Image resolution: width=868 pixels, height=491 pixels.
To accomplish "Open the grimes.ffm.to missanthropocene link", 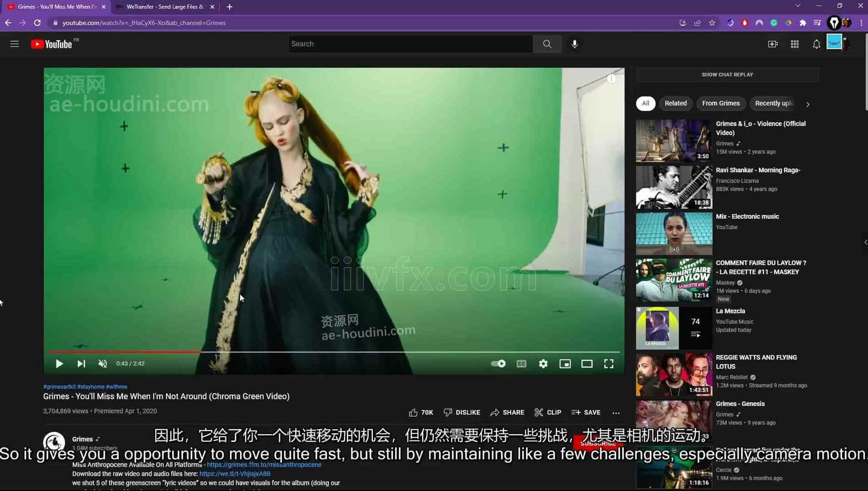I will (264, 465).
